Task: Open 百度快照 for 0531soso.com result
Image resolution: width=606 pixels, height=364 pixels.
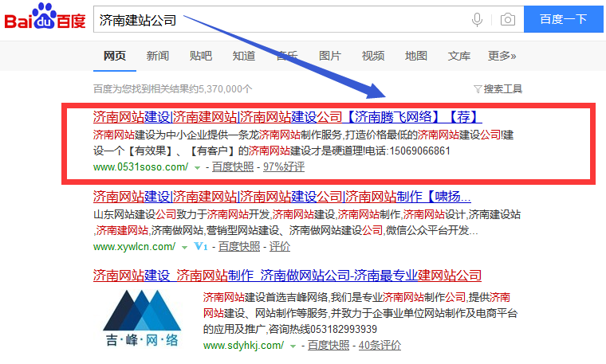Action: [233, 167]
